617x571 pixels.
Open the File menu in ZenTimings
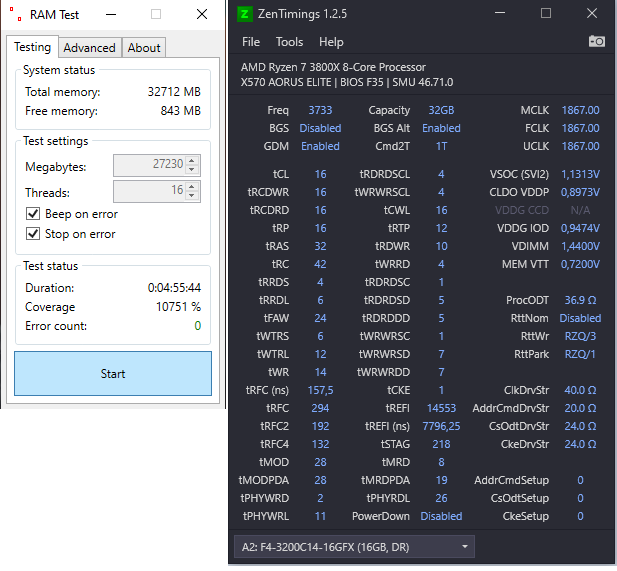(x=251, y=42)
